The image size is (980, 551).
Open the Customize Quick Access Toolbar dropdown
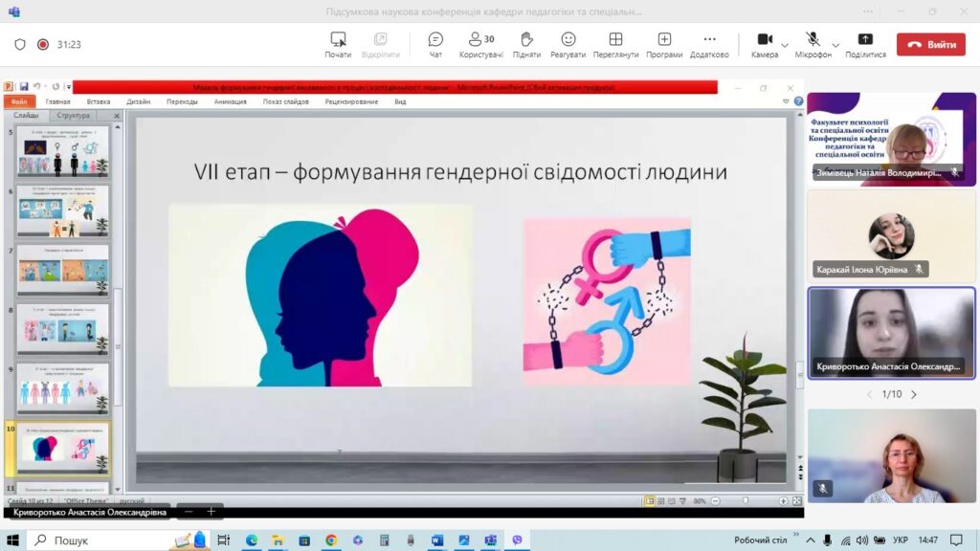(69, 87)
